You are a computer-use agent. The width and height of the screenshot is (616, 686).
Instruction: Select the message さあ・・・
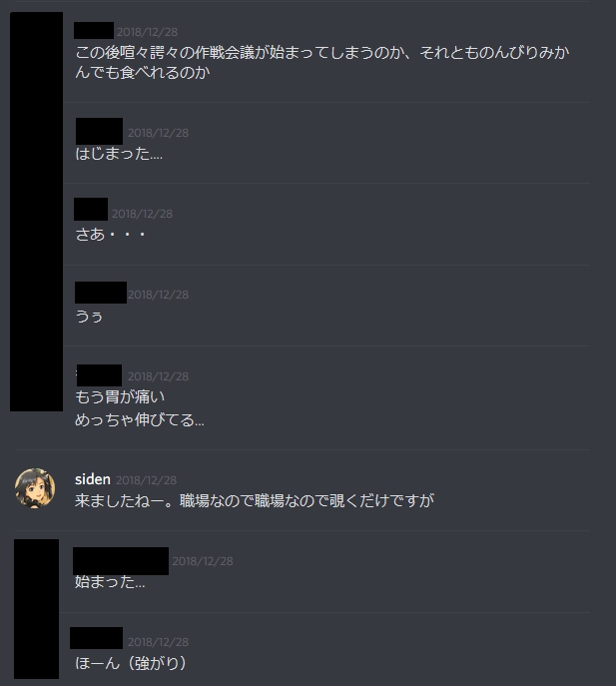[110, 235]
